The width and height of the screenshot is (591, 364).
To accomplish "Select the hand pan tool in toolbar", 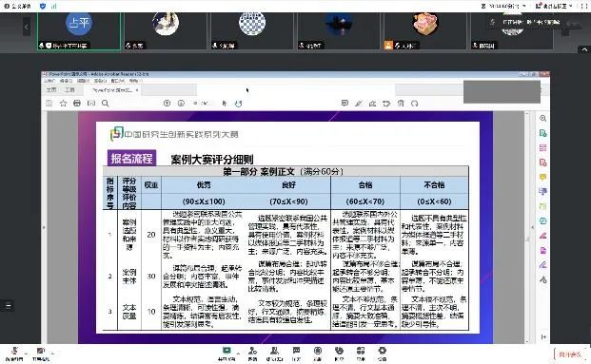I will pyautogui.click(x=238, y=104).
